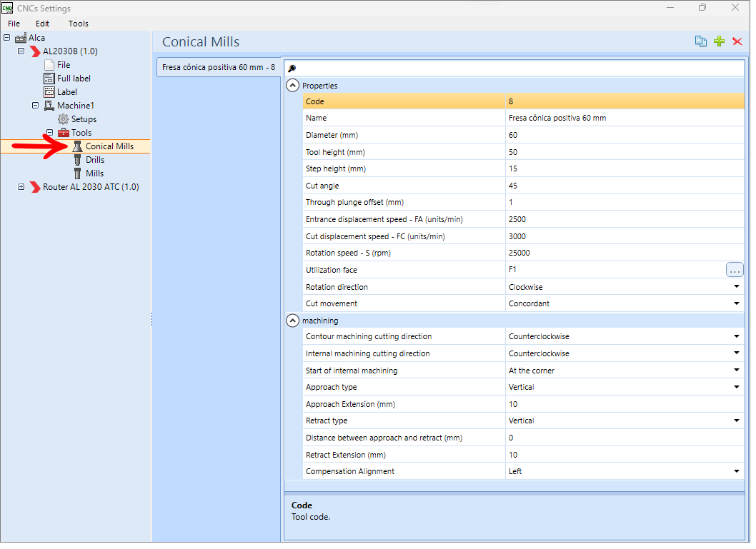Viewport: 756px width, 549px height.
Task: Open the Edit menu
Action: (42, 24)
